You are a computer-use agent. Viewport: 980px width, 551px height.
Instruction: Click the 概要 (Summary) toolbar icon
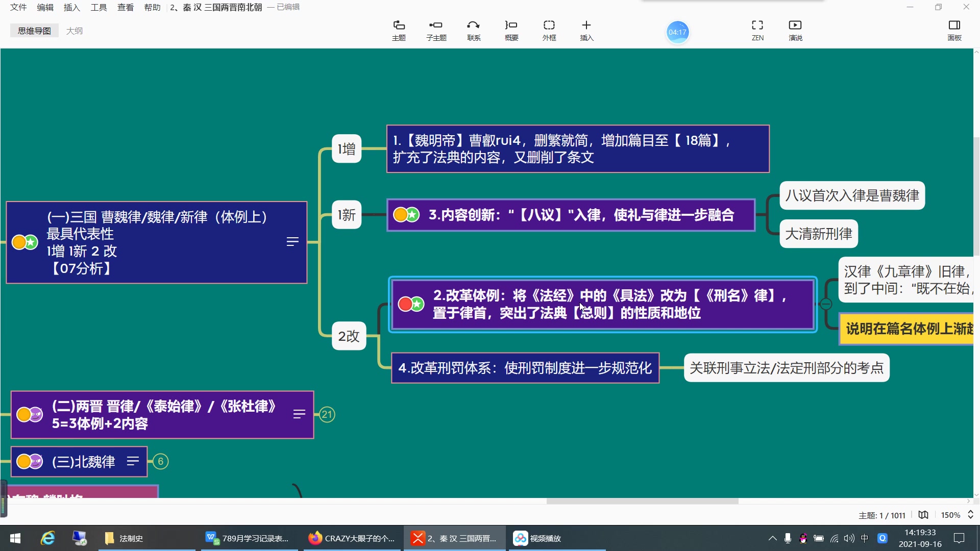pos(511,31)
